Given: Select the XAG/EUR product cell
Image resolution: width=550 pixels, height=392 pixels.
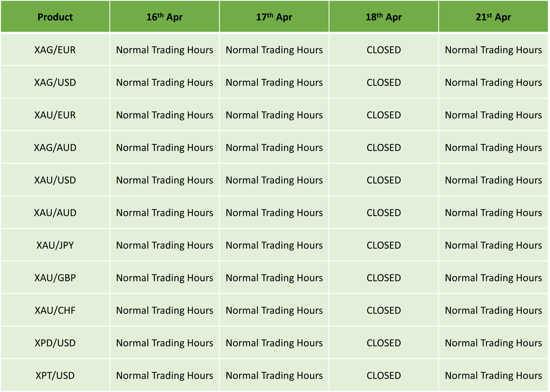Looking at the screenshot, I should [x=55, y=50].
